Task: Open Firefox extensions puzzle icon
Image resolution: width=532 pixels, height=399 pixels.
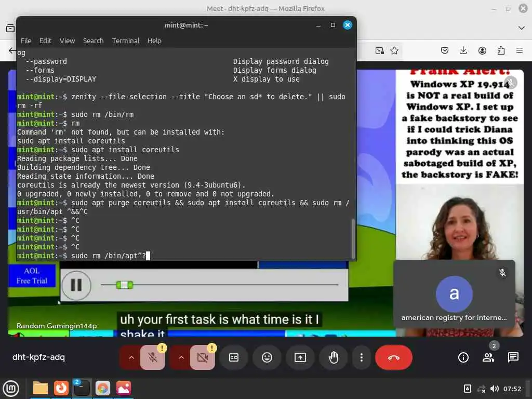Action: (501, 50)
